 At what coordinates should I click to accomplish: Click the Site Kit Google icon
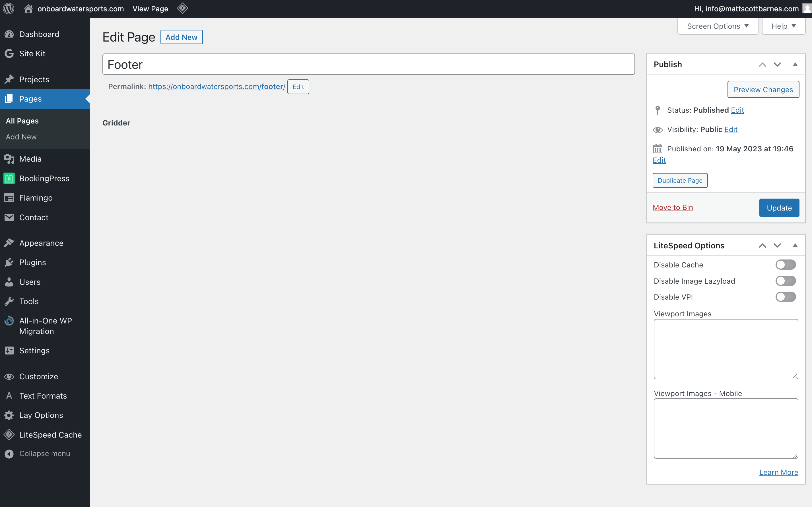(9, 54)
